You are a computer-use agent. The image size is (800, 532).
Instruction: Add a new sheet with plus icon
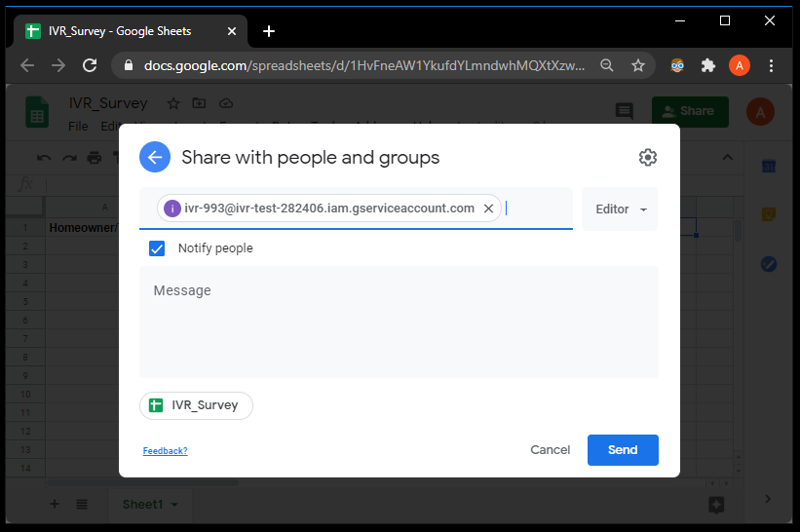(x=55, y=504)
